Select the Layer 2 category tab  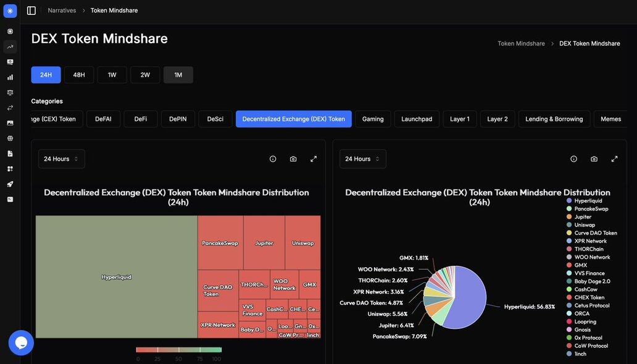tap(498, 119)
